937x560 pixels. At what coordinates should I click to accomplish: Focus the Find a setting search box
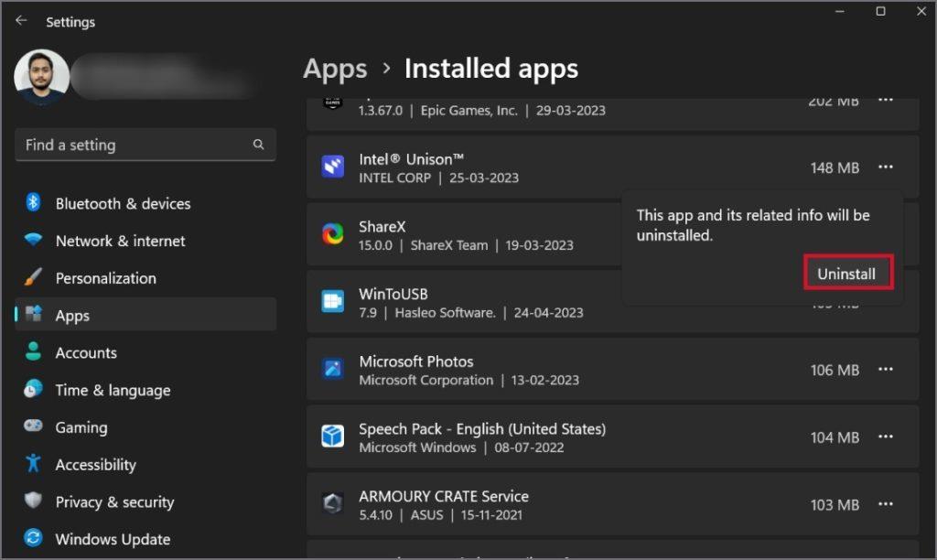click(145, 145)
